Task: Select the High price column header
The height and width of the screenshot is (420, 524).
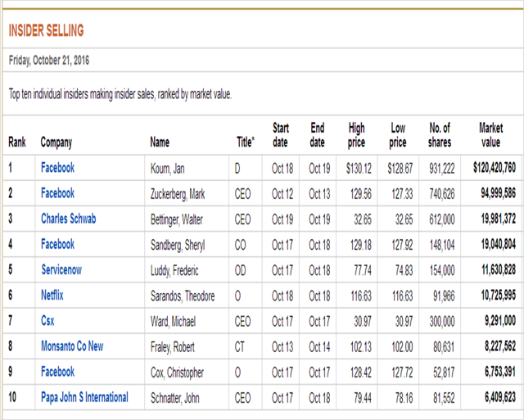Action: point(357,135)
